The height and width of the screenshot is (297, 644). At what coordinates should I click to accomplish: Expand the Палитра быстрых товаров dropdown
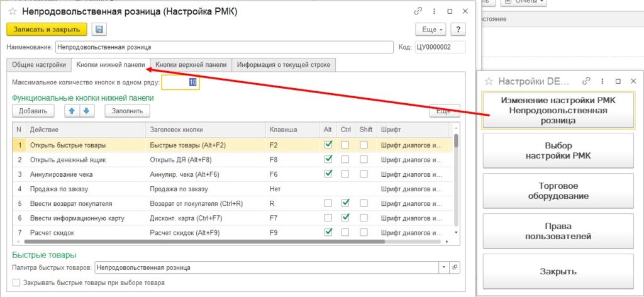444,267
